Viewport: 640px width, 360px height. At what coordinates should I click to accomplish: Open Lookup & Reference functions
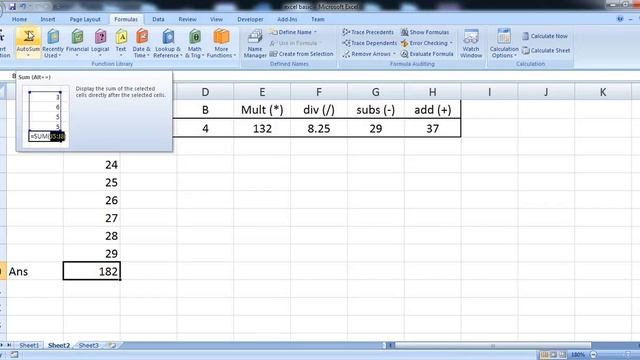coord(168,43)
